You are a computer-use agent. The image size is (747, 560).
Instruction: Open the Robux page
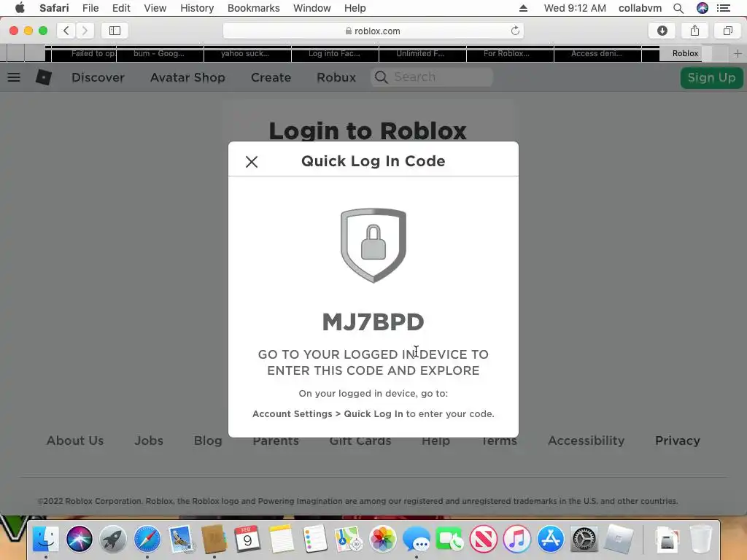coord(336,77)
